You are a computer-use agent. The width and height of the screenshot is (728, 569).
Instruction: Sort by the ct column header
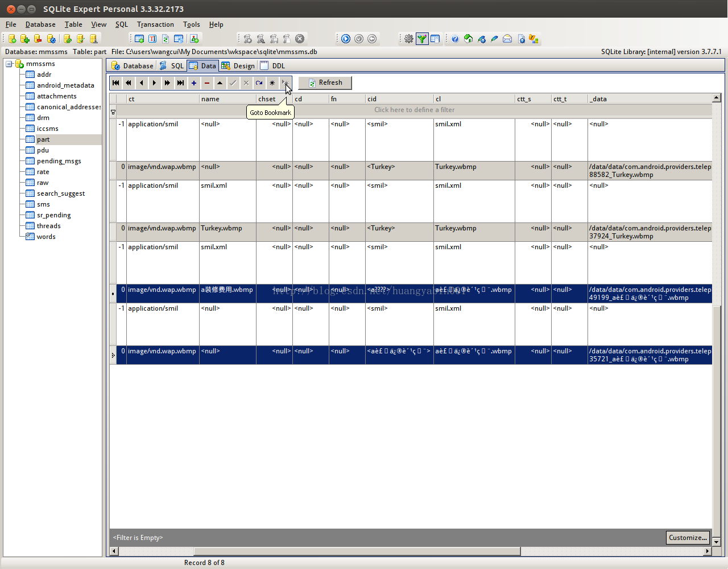pyautogui.click(x=163, y=99)
